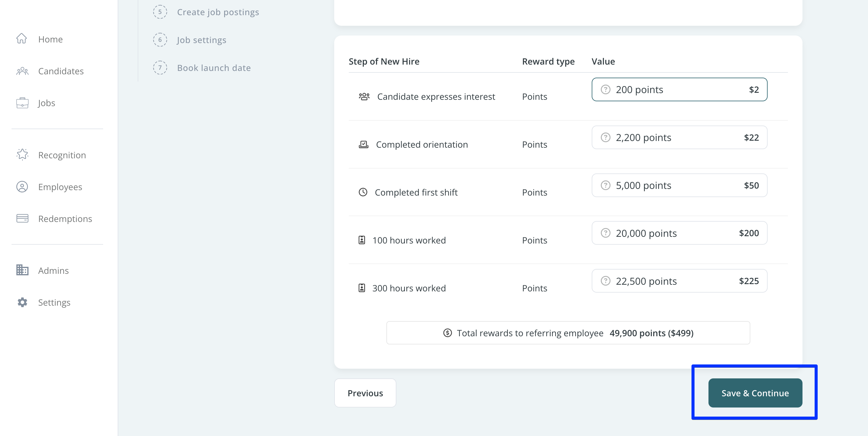Click the Employees person icon
The height and width of the screenshot is (436, 868).
[x=22, y=187]
